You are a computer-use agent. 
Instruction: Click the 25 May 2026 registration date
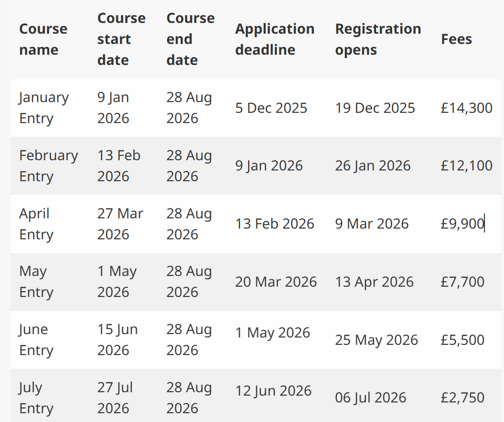point(376,340)
